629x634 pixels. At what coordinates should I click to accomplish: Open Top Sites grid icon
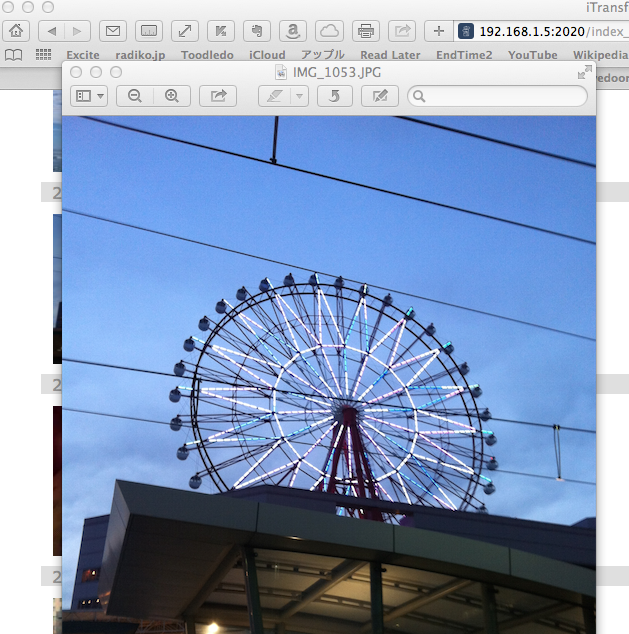click(x=43, y=55)
